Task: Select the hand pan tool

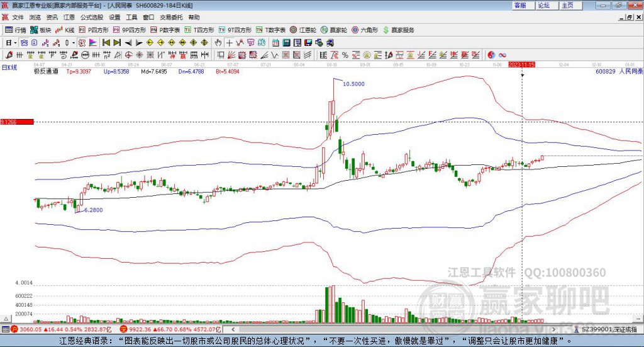Action: coord(218,43)
